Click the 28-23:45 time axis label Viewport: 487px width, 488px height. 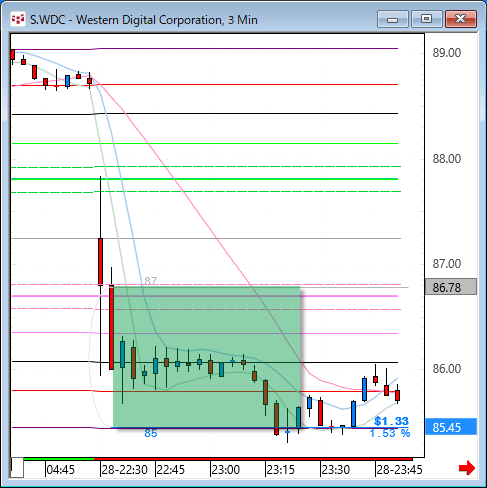pyautogui.click(x=399, y=470)
